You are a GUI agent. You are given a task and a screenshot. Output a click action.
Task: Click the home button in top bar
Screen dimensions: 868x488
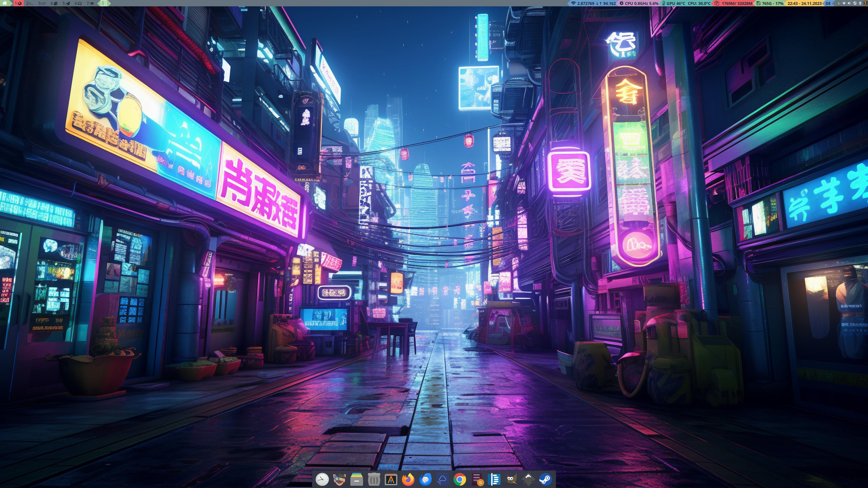[x=5, y=3]
